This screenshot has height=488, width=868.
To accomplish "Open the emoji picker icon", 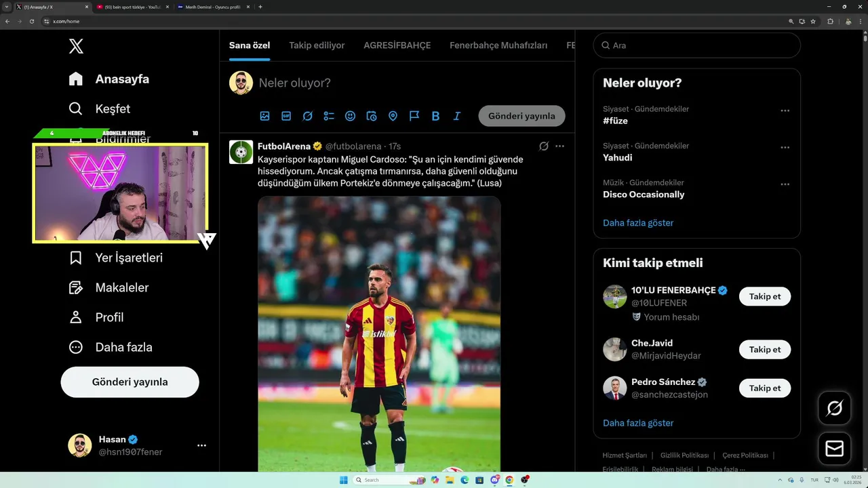I will [350, 116].
